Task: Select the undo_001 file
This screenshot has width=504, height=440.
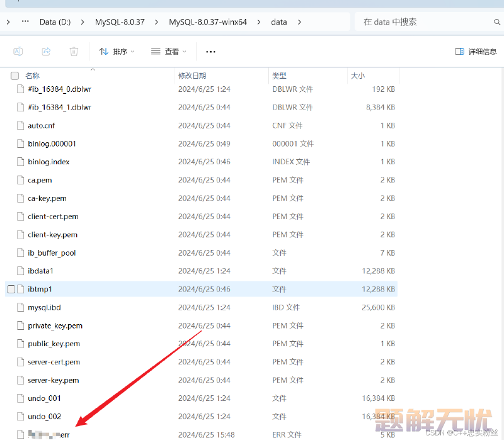Action: 44,398
